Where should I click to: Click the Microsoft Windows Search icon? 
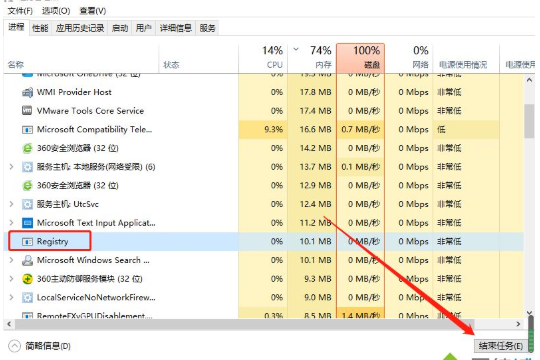(27, 260)
